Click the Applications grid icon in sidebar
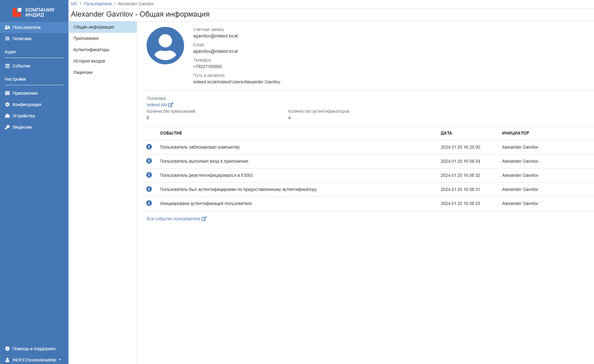Image resolution: width=594 pixels, height=364 pixels. [7, 93]
